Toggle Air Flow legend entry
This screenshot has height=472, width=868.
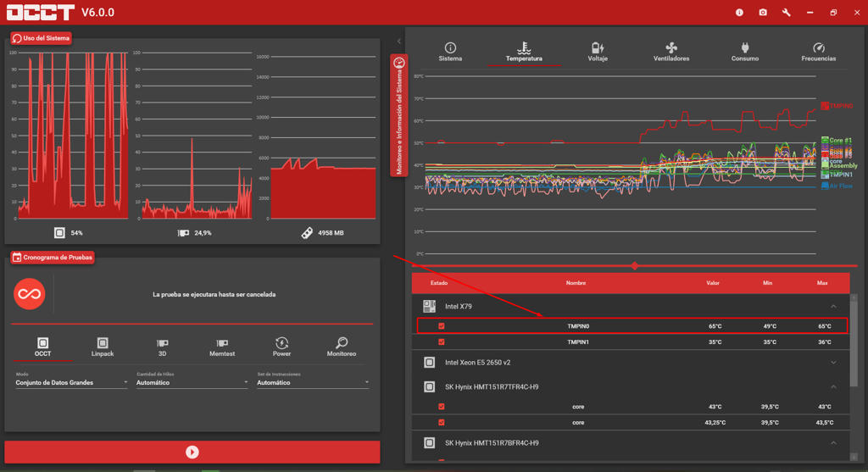837,186
